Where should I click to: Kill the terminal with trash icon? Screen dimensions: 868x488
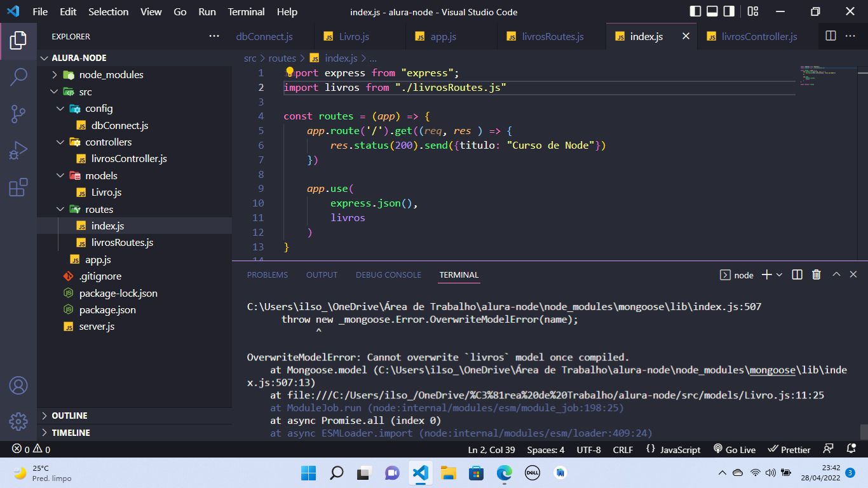tap(817, 274)
